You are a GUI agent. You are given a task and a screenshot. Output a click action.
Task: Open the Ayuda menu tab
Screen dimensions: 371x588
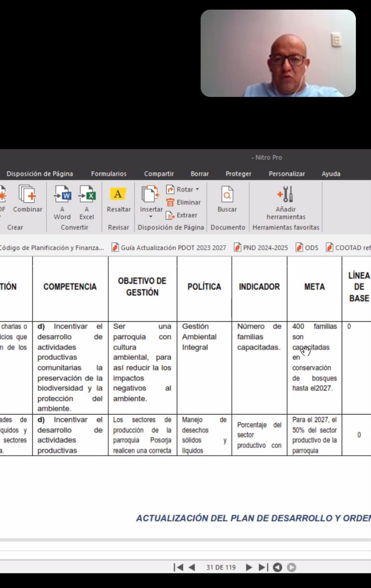331,174
